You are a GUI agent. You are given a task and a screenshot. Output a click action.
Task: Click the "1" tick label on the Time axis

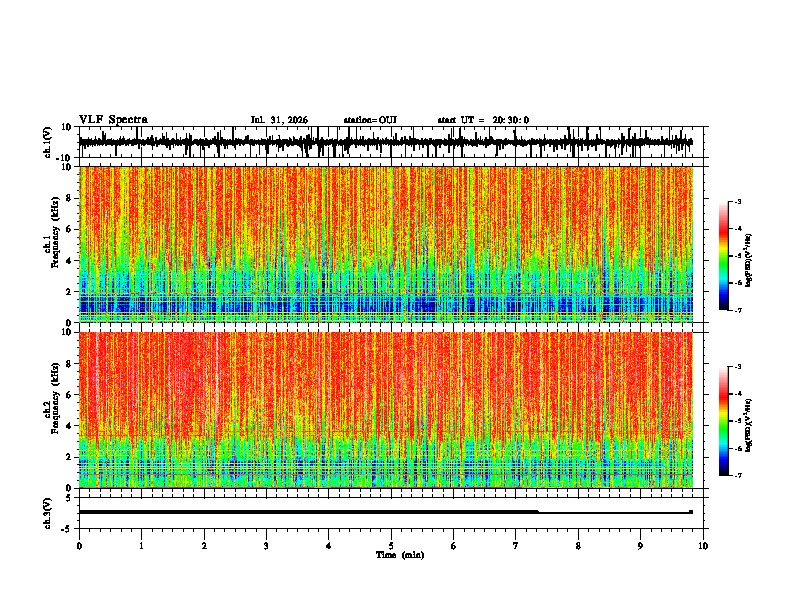141,546
